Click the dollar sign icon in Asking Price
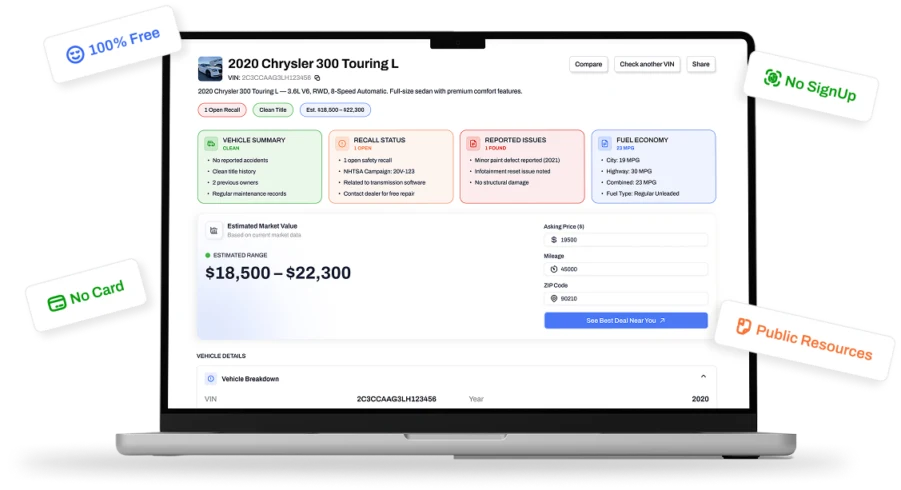 [554, 240]
